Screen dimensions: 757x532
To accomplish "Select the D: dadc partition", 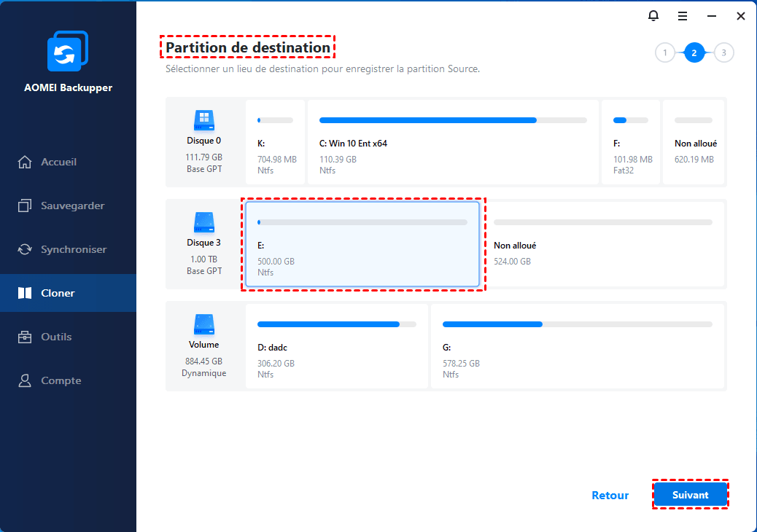I will pyautogui.click(x=336, y=346).
